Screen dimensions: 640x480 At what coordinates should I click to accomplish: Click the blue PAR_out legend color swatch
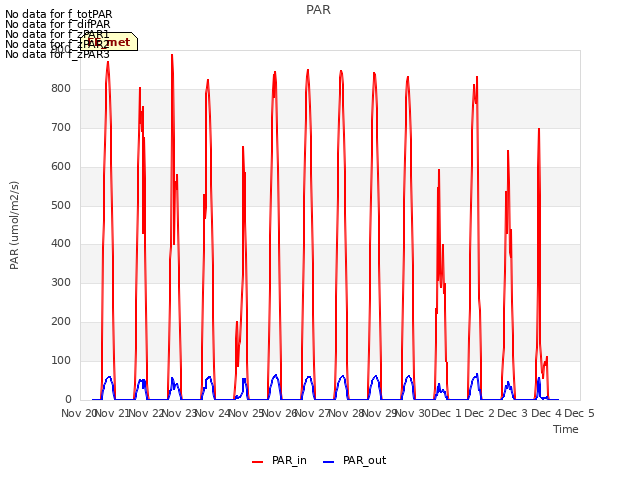tap(329, 462)
